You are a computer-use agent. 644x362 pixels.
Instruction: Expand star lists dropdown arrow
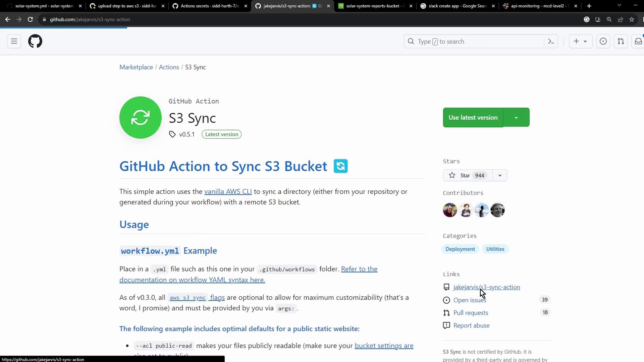[500, 175]
